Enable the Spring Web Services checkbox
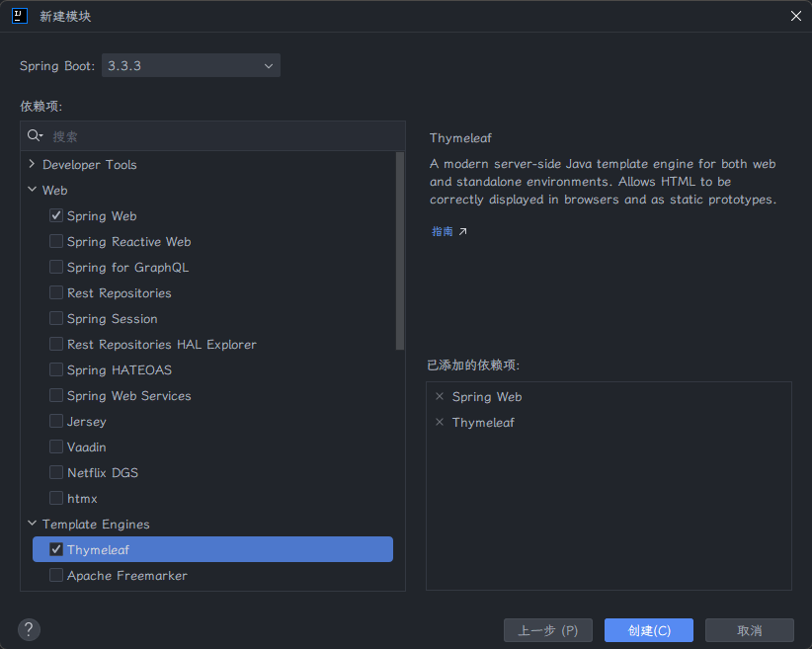Viewport: 812px width, 649px height. pyautogui.click(x=56, y=395)
